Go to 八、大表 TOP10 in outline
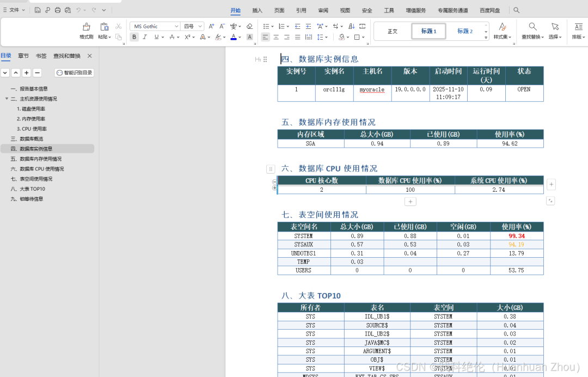588x377 pixels. (x=28, y=189)
